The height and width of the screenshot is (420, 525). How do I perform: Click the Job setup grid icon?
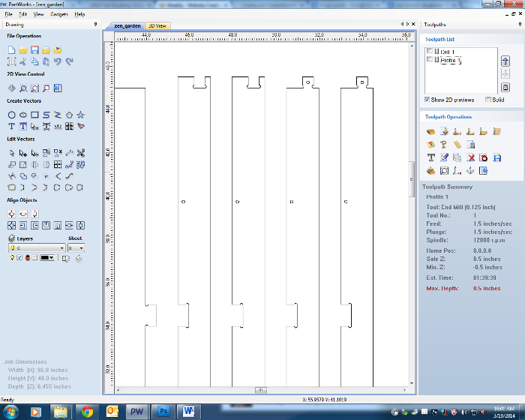[12, 61]
